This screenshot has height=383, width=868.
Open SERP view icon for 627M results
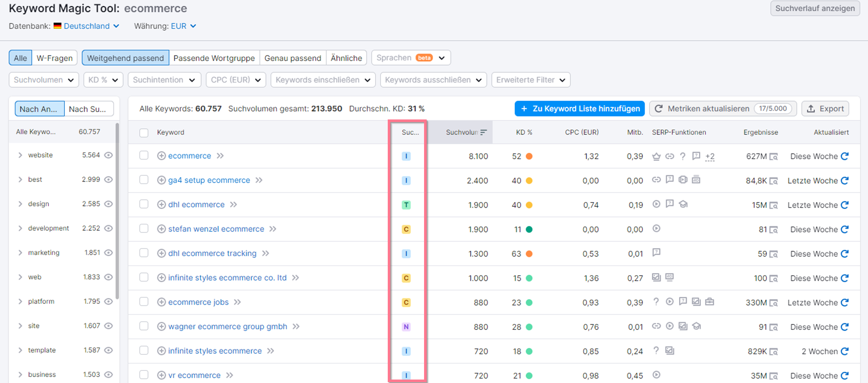tap(774, 157)
